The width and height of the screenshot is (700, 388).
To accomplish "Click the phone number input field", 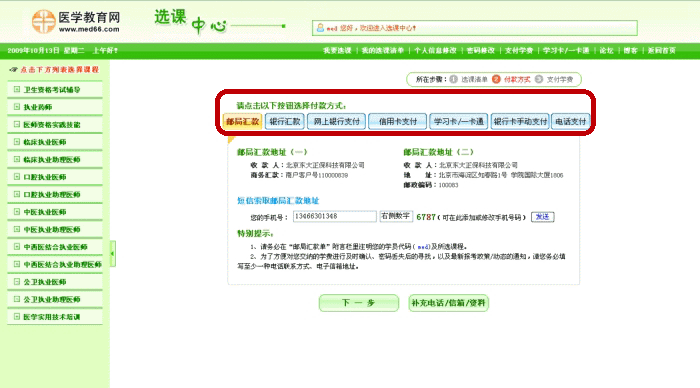I will 334,217.
